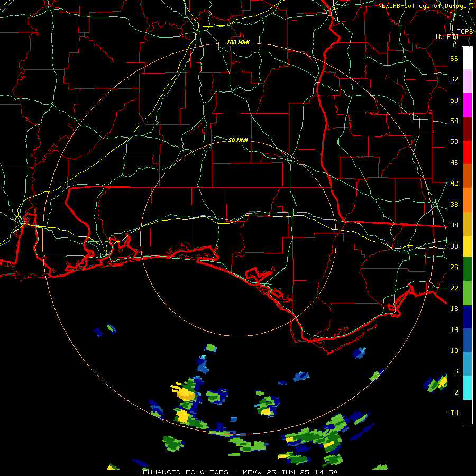
Task: Select the cyan legend swatch
Action: pos(467,388)
